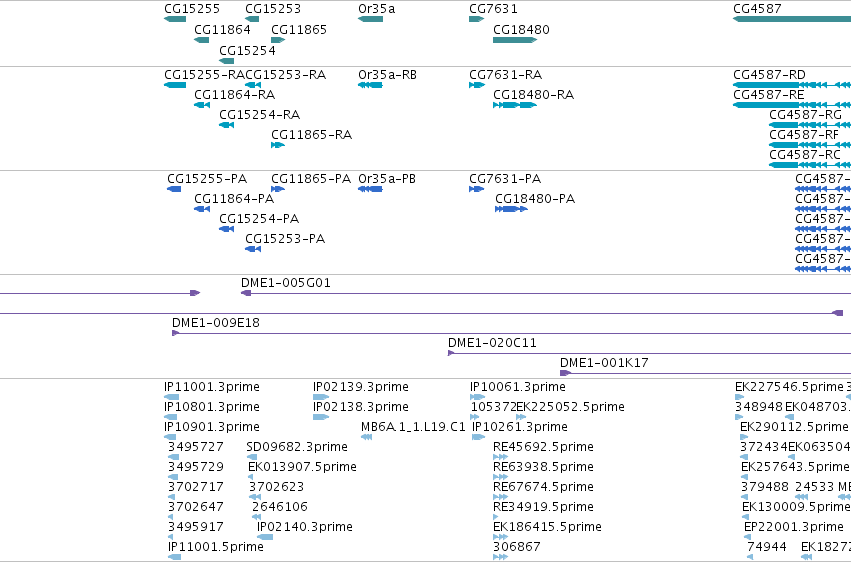The width and height of the screenshot is (851, 562).
Task: Click the CG18480-RA transcript glyph
Action: tap(515, 105)
